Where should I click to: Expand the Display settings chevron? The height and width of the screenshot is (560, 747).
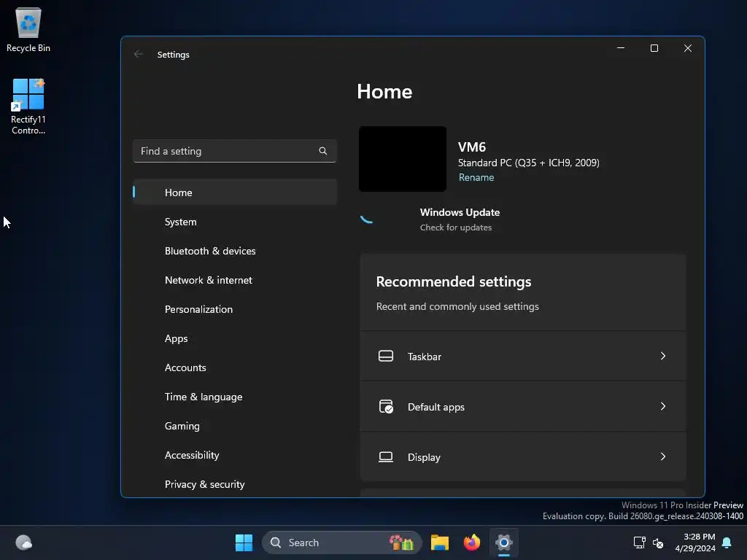tap(662, 456)
